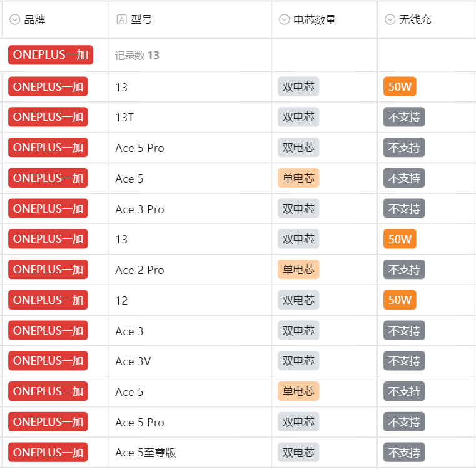This screenshot has width=476, height=469.
Task: Click the select icon beside 无线充 header
Action: pyautogui.click(x=390, y=20)
